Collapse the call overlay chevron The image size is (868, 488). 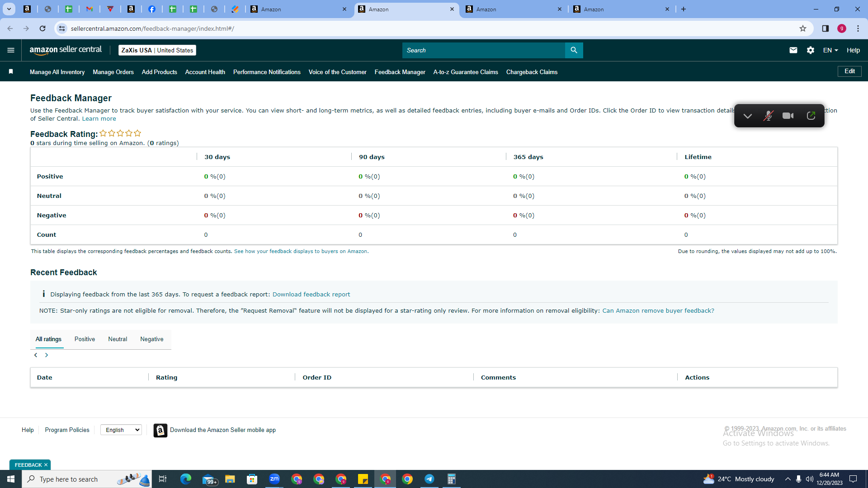tap(748, 116)
